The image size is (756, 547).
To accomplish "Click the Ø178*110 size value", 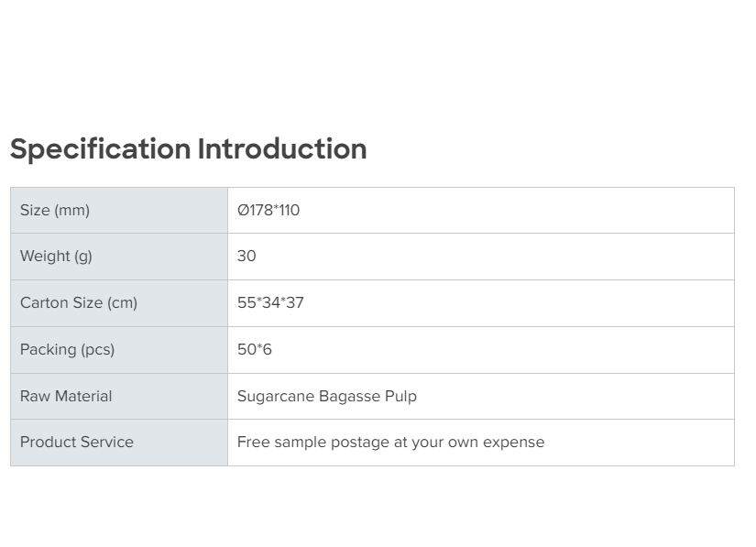I will [x=268, y=211].
